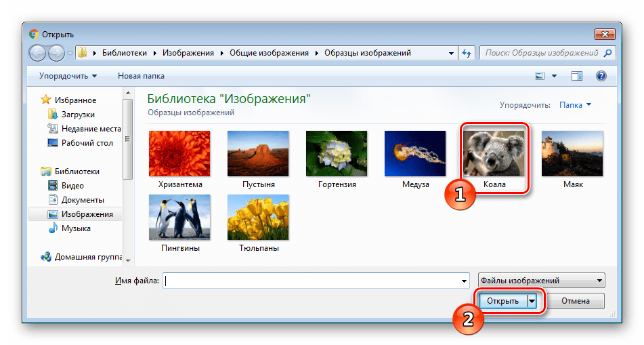
Task: Open Загрузки in the sidebar
Action: coord(78,115)
